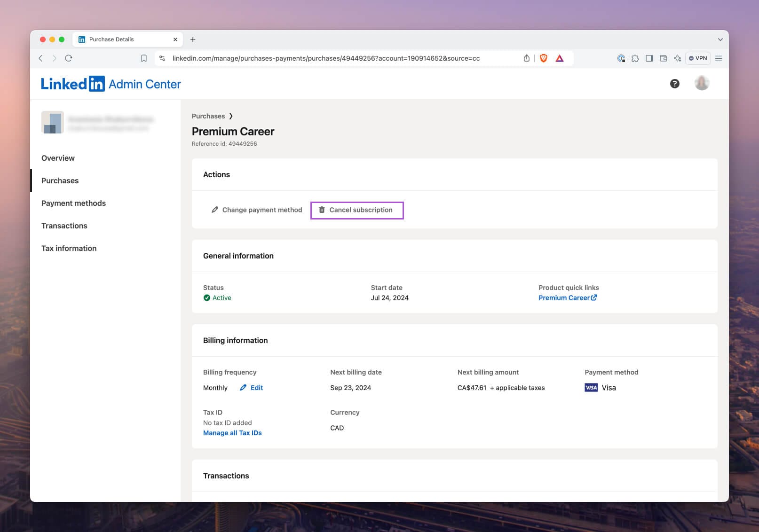759x532 pixels.
Task: Click the share icon in address bar
Action: 526,58
